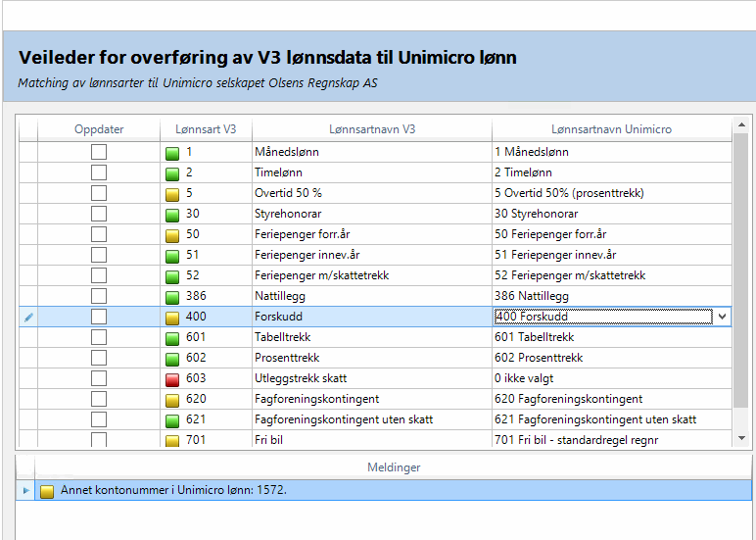Click the pencil edit icon on row 400
The width and height of the screenshot is (756, 540).
(x=27, y=317)
